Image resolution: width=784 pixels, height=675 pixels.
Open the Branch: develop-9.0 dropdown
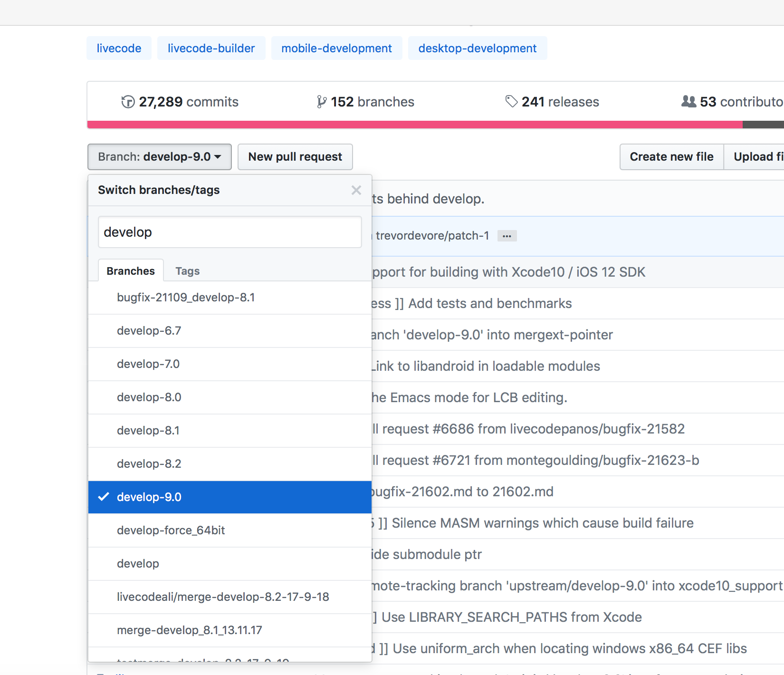[159, 157]
